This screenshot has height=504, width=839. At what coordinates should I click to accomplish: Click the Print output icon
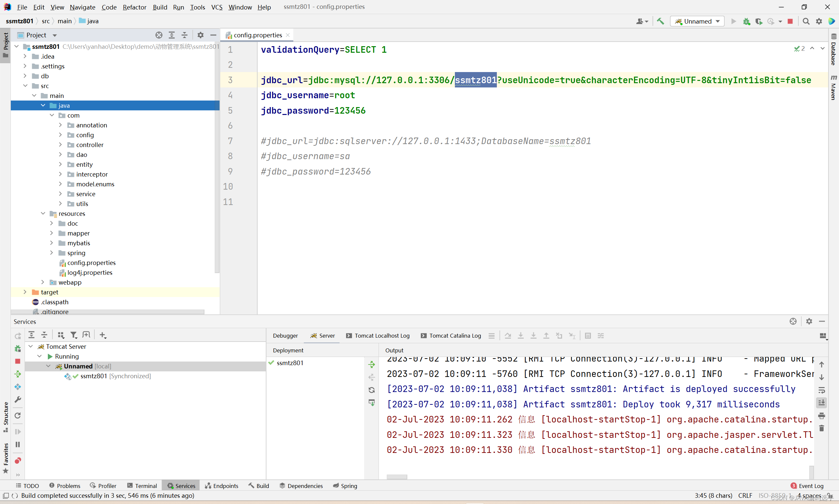pyautogui.click(x=822, y=416)
